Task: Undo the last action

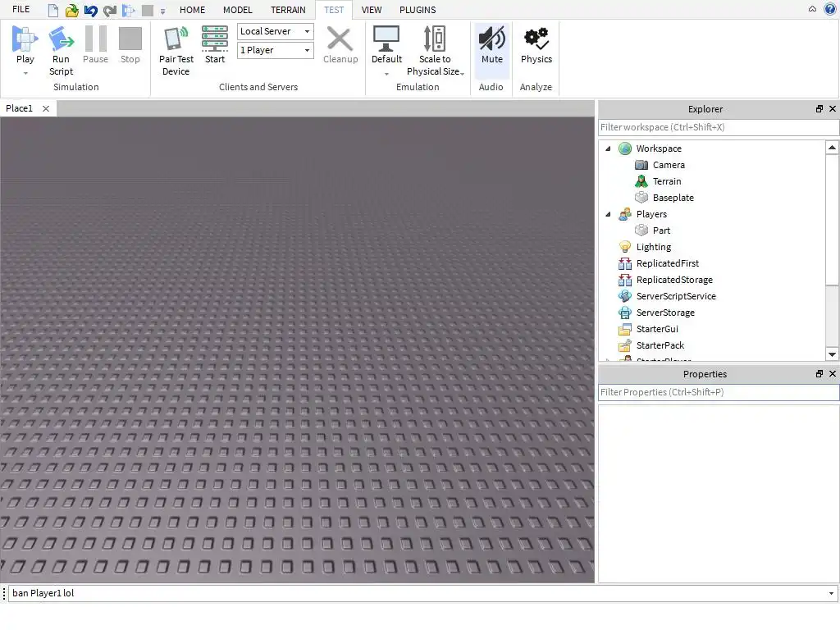Action: [x=90, y=10]
